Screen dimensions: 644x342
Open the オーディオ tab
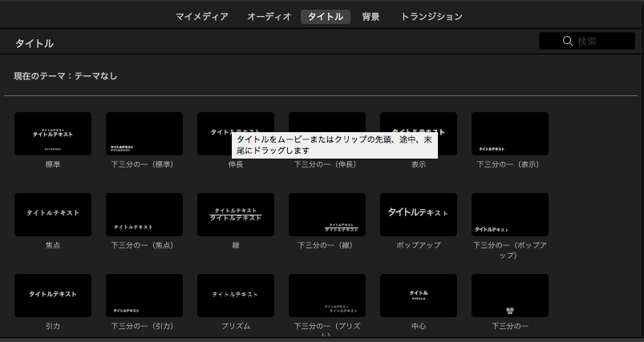pyautogui.click(x=269, y=17)
